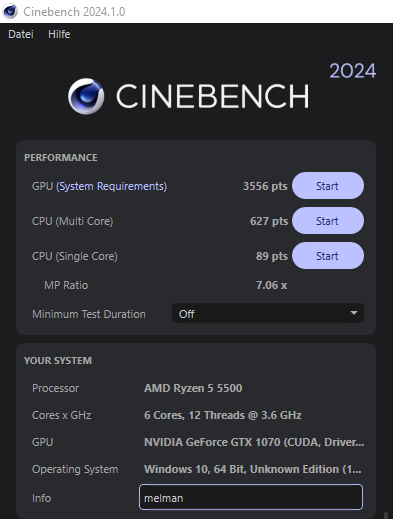
Task: Click the Windows 10 operating system entry
Action: (252, 469)
